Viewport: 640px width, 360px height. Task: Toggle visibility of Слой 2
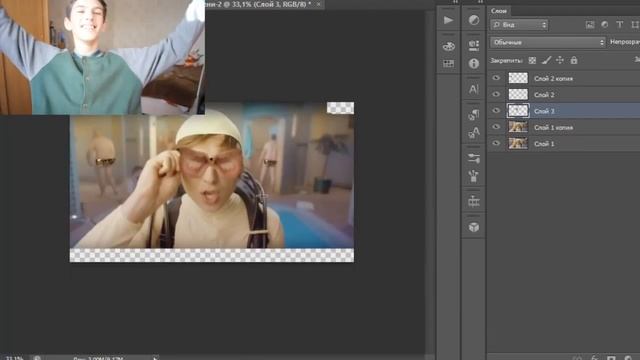coord(496,94)
